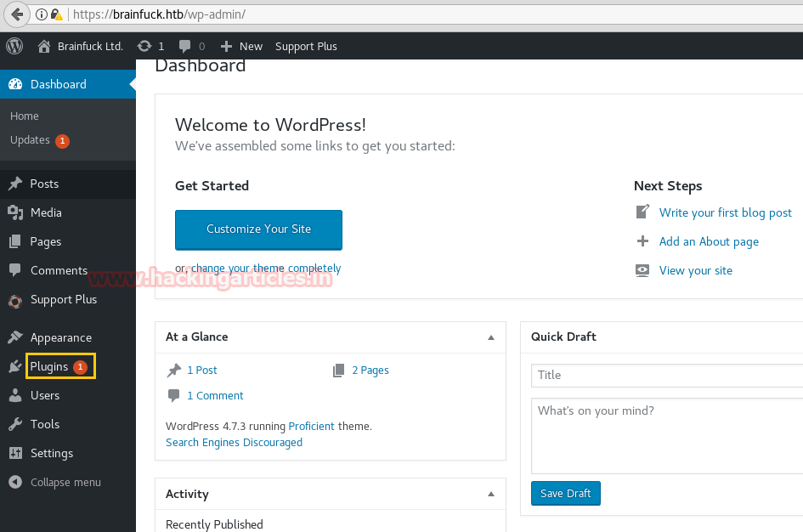Follow the Write your first blog post link

click(725, 212)
